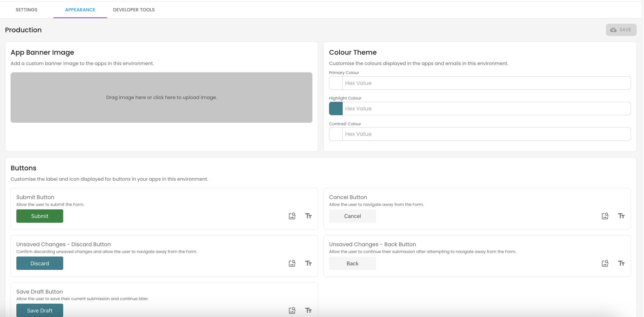Click Cancel Button's image icon
This screenshot has width=644, height=317.
(x=605, y=216)
